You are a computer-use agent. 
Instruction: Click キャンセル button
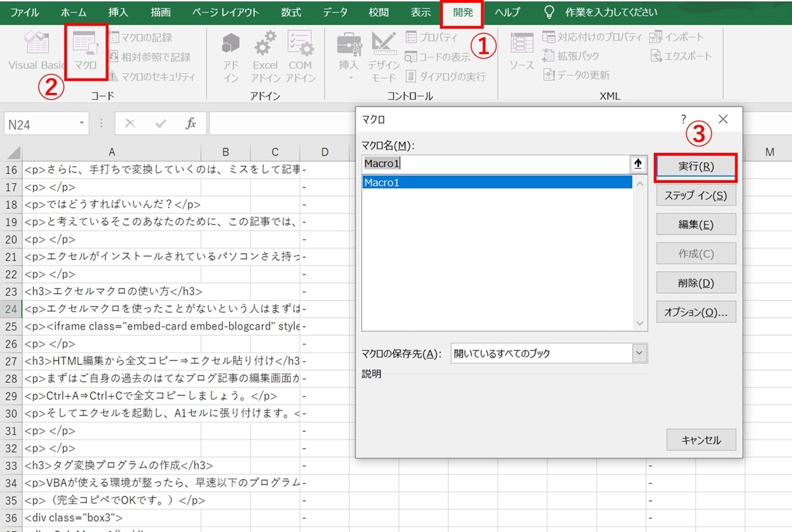[701, 440]
